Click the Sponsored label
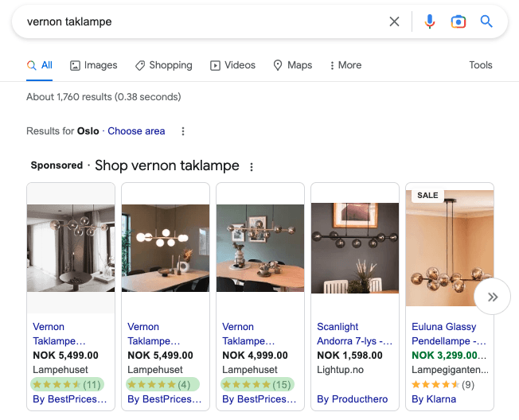The width and height of the screenshot is (519, 420). click(57, 165)
